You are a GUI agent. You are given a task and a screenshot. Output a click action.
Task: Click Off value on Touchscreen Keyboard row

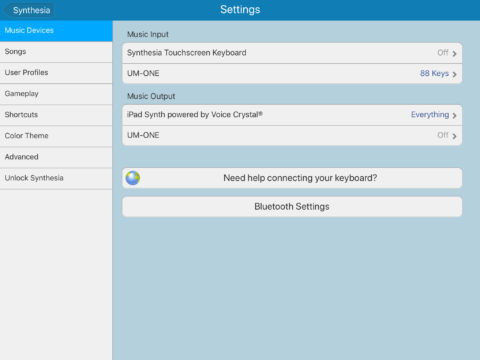[443, 53]
